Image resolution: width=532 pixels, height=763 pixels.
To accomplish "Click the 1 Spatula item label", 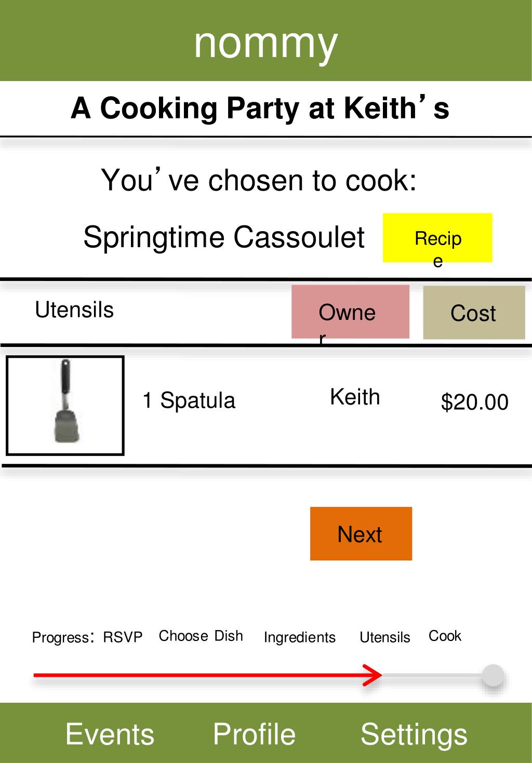I will (189, 400).
